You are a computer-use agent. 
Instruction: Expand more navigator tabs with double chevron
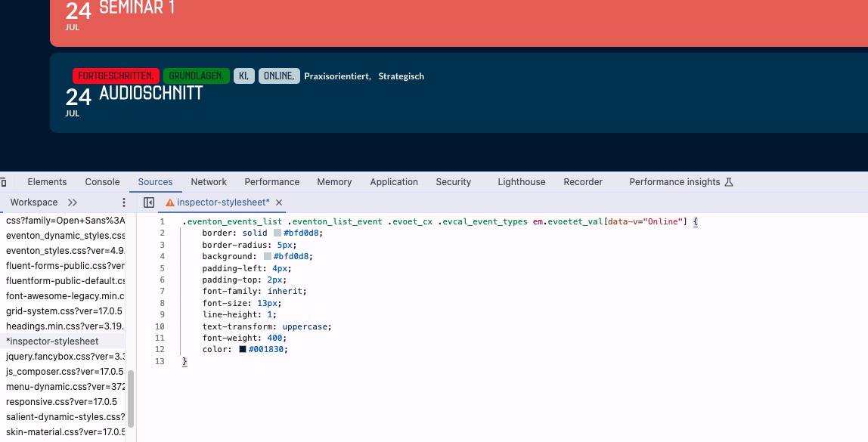click(x=73, y=202)
